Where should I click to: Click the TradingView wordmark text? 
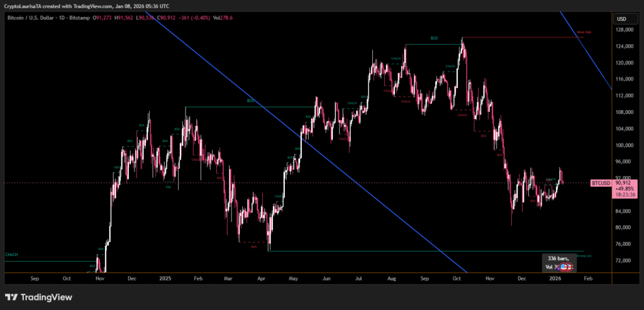tap(47, 297)
